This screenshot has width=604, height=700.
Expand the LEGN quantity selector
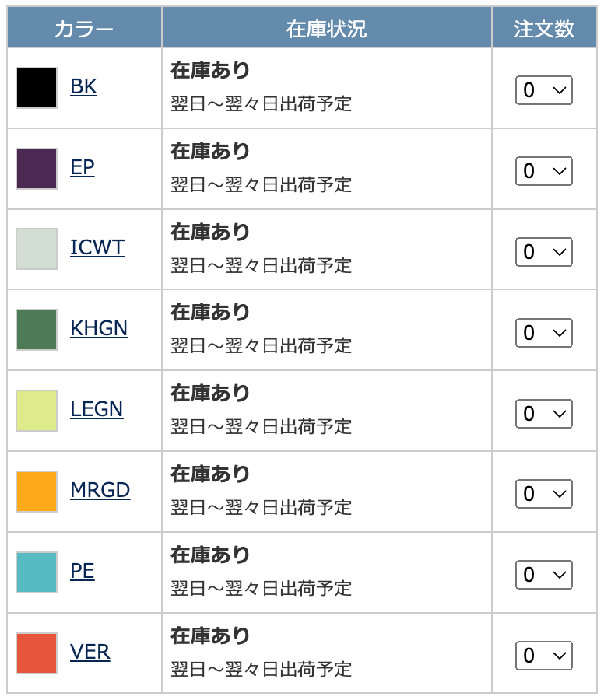coord(544,414)
